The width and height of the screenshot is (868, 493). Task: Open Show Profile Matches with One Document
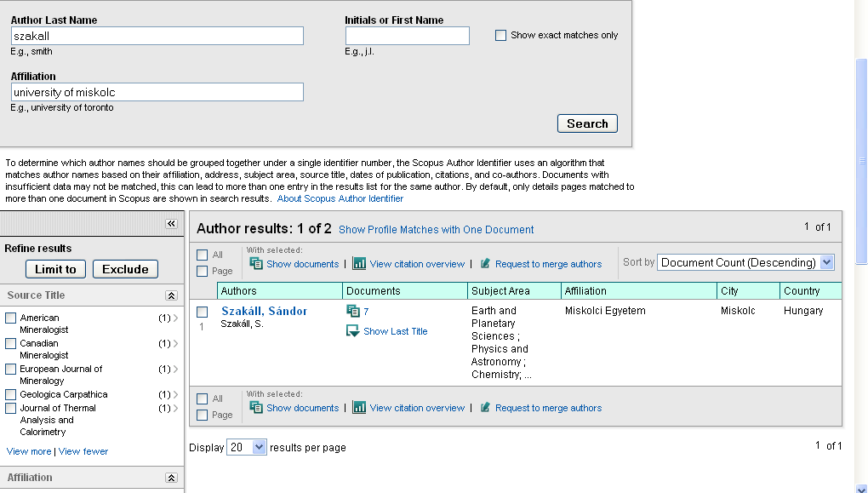click(x=437, y=229)
